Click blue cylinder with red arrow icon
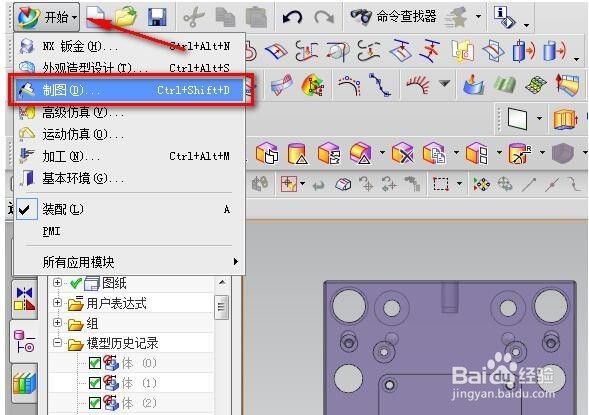589x415 pixels. pyautogui.click(x=524, y=50)
